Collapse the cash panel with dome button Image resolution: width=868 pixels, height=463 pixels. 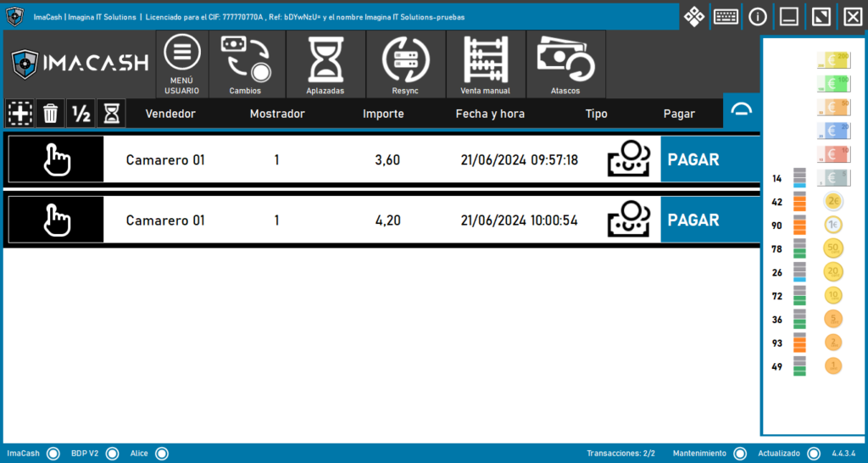click(x=742, y=111)
